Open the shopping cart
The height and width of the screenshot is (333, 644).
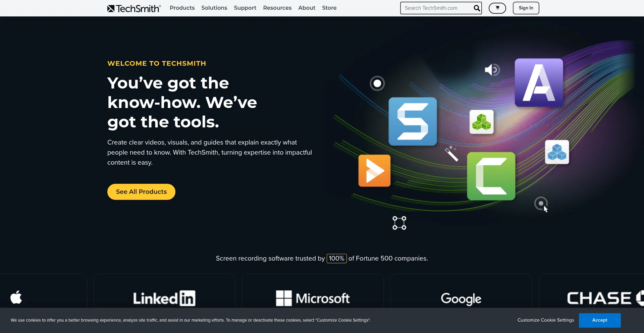point(497,8)
